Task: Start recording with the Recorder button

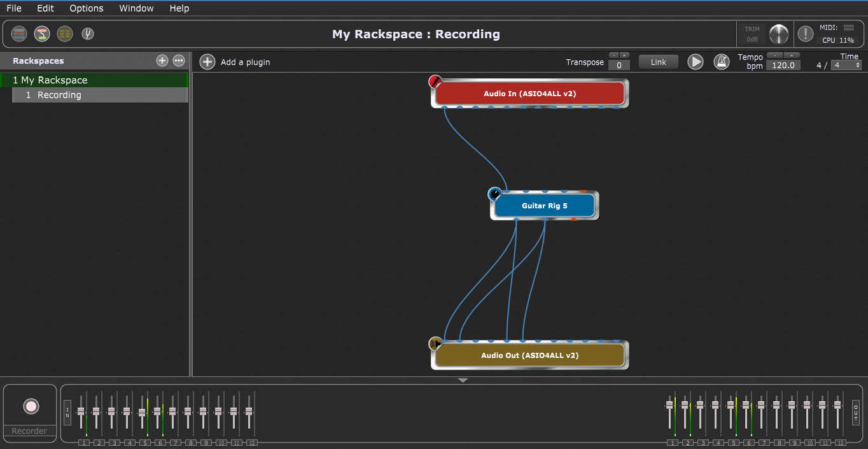Action: point(31,406)
